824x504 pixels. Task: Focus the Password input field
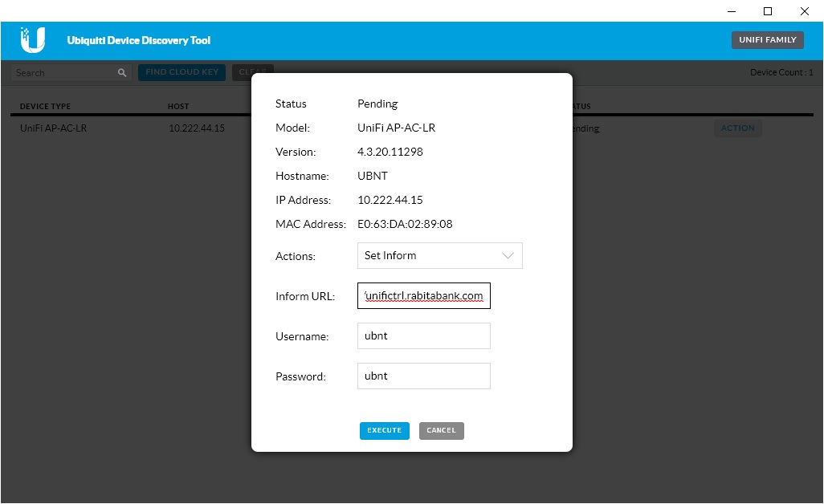423,376
